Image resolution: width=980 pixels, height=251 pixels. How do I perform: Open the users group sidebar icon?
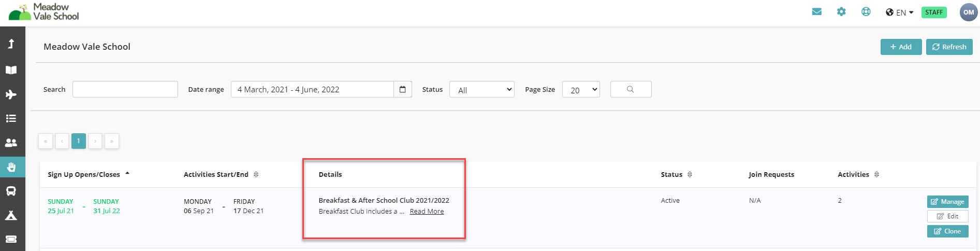(11, 143)
